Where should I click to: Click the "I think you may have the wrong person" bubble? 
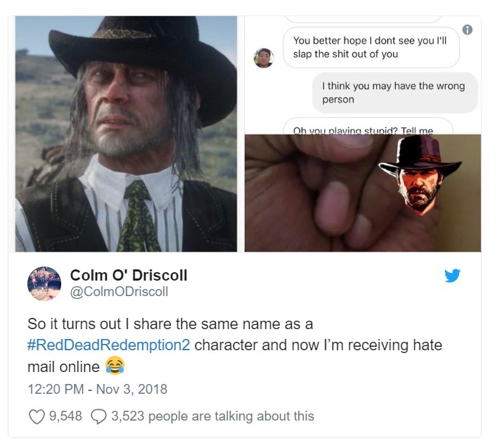point(394,93)
